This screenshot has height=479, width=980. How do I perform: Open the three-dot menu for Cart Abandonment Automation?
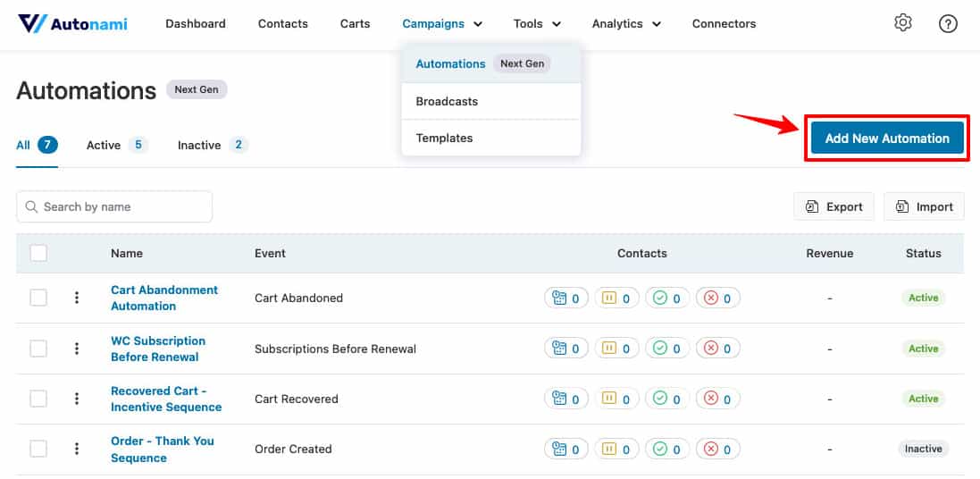[77, 298]
